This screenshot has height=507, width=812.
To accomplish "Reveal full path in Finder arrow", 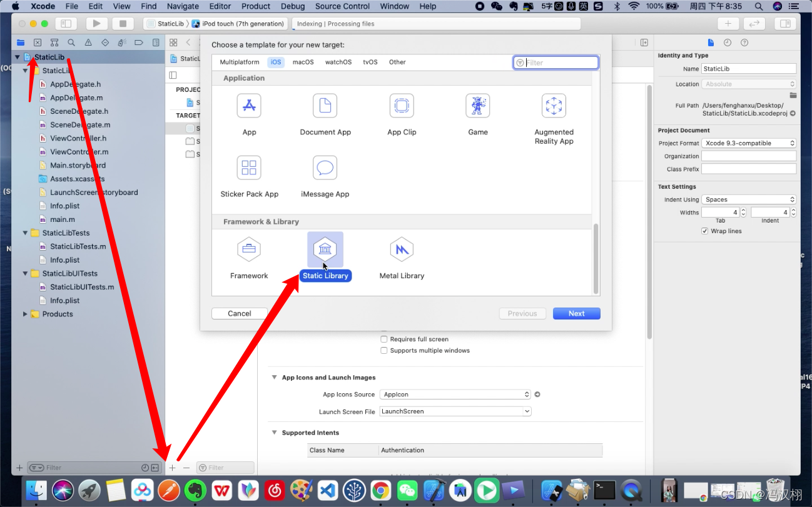I will click(x=793, y=114).
